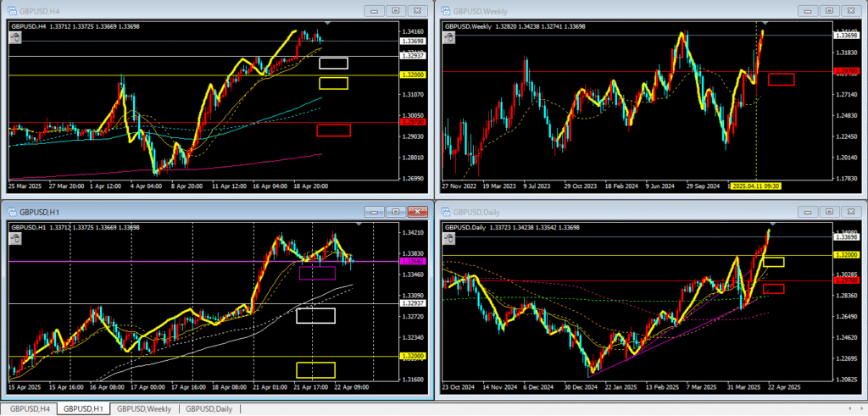This screenshot has height=416, width=868.
Task: Click the 1.33698 current price label in Weekly chart
Action: pos(848,36)
